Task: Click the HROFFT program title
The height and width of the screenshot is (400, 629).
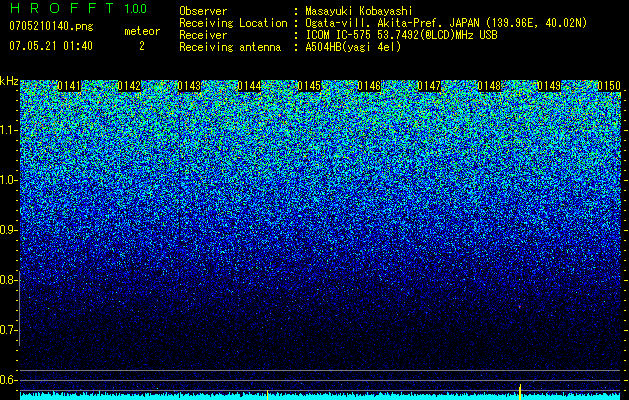Action: [x=62, y=8]
